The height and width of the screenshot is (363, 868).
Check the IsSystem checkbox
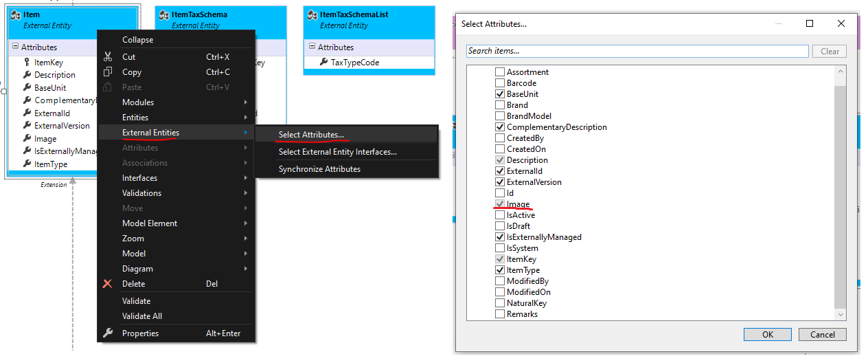[x=500, y=248]
